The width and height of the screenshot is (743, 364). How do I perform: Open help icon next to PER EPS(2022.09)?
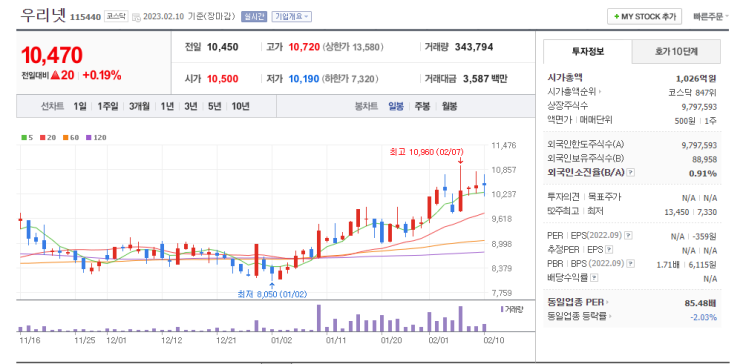(628, 235)
